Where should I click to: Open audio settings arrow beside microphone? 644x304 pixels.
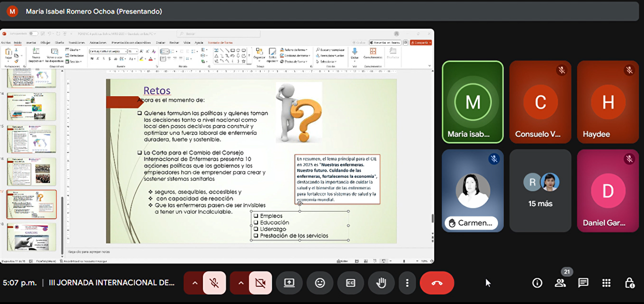195,283
